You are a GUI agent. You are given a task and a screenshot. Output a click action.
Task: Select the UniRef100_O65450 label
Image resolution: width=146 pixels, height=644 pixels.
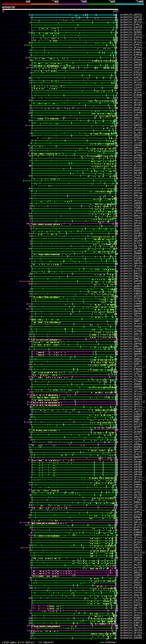coord(131,361)
